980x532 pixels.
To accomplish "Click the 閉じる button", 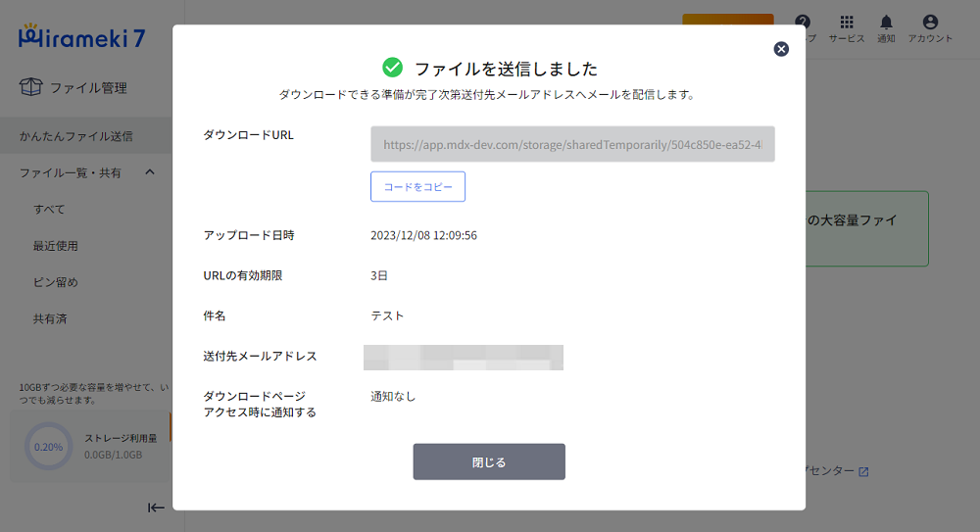I will pos(489,462).
